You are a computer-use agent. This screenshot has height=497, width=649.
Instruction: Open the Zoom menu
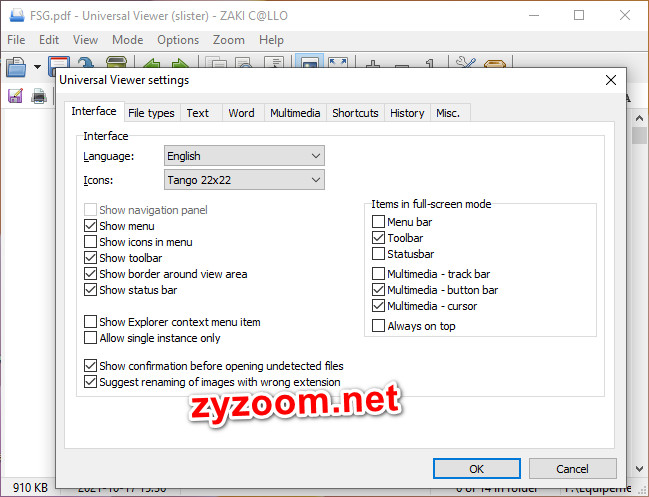click(229, 40)
